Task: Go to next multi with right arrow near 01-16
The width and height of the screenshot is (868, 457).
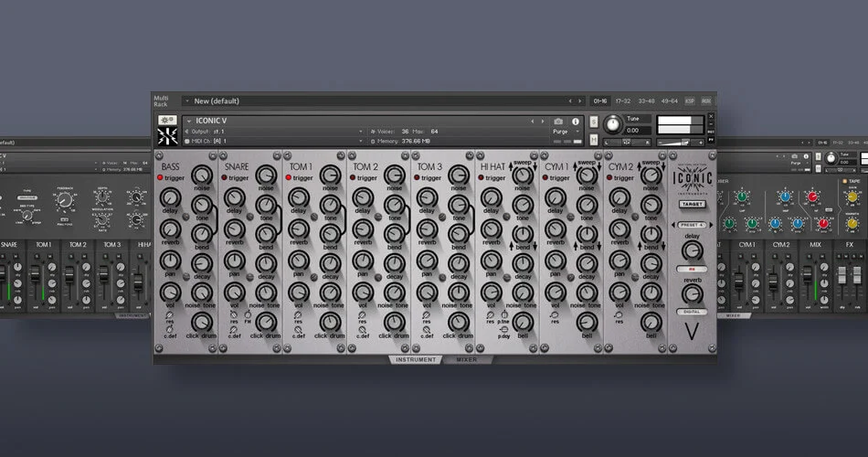Action: click(x=580, y=101)
